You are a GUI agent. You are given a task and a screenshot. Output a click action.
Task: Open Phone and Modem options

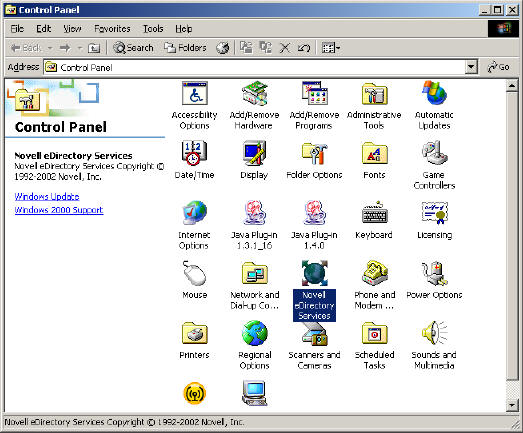(x=374, y=286)
